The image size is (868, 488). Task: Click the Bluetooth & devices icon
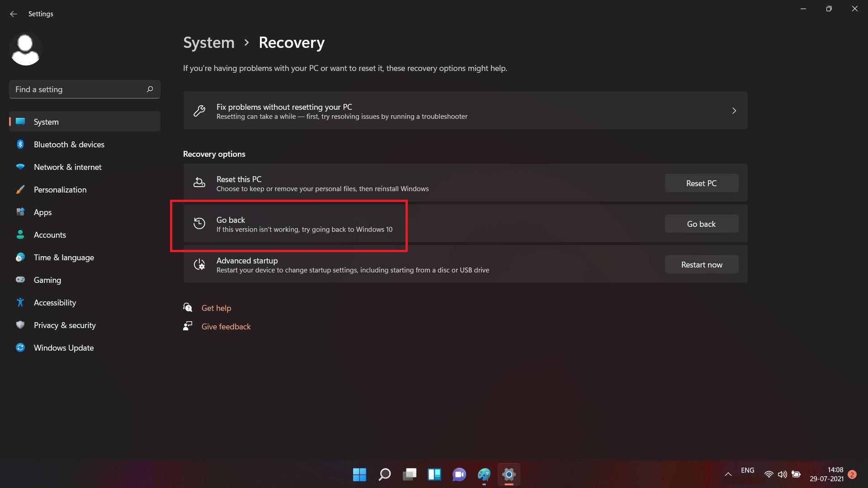click(21, 144)
